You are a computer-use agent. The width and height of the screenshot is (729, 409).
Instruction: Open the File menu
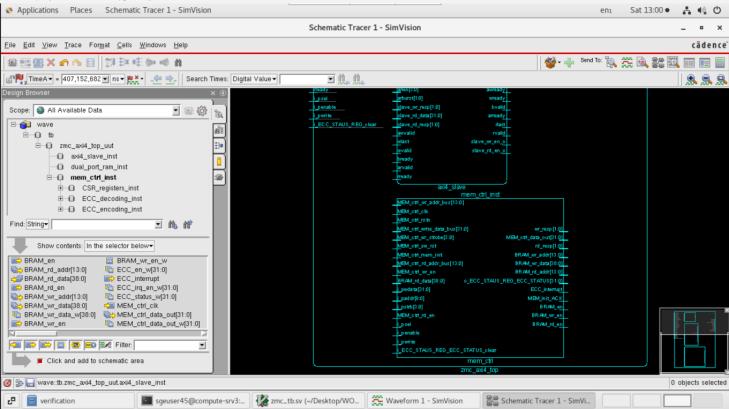(x=10, y=45)
